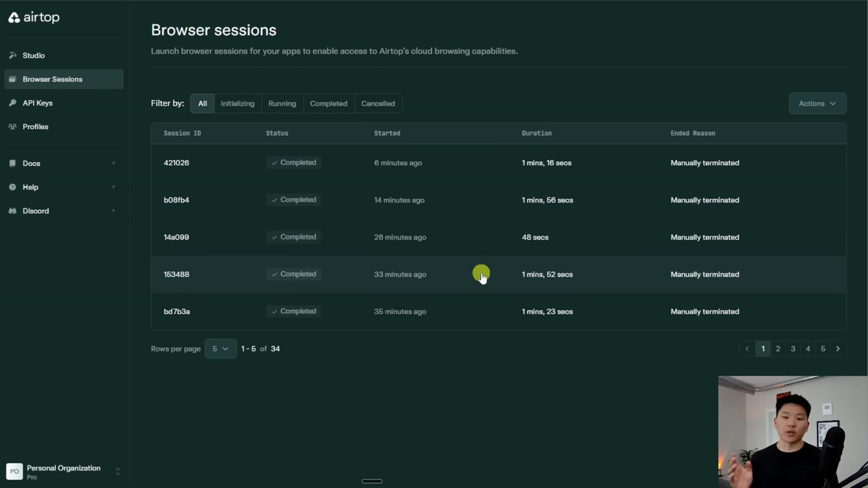Select session ID 421026
868x488 pixels.
[176, 163]
